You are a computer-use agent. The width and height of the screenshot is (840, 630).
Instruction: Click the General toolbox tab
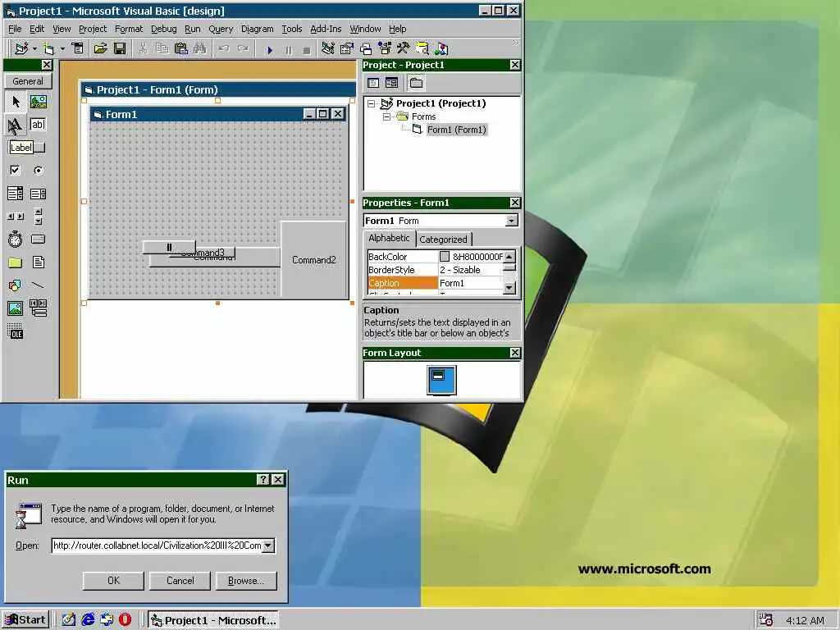[x=28, y=81]
